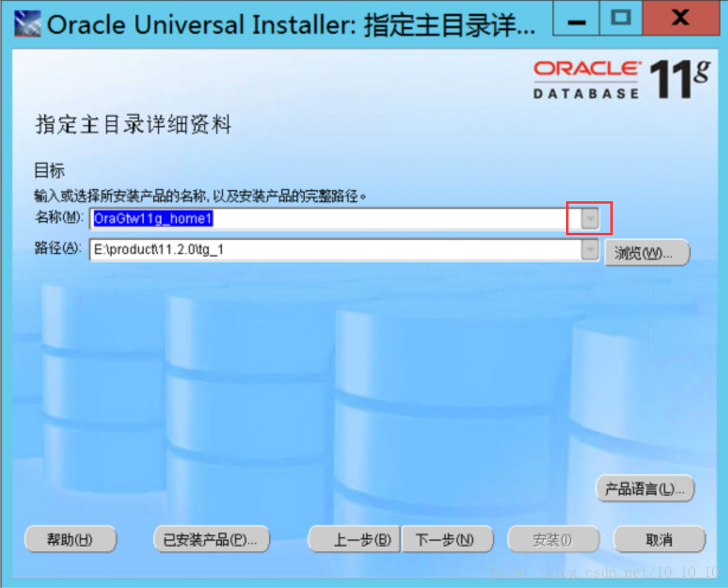Click the Help (帮助) button

tap(70, 539)
